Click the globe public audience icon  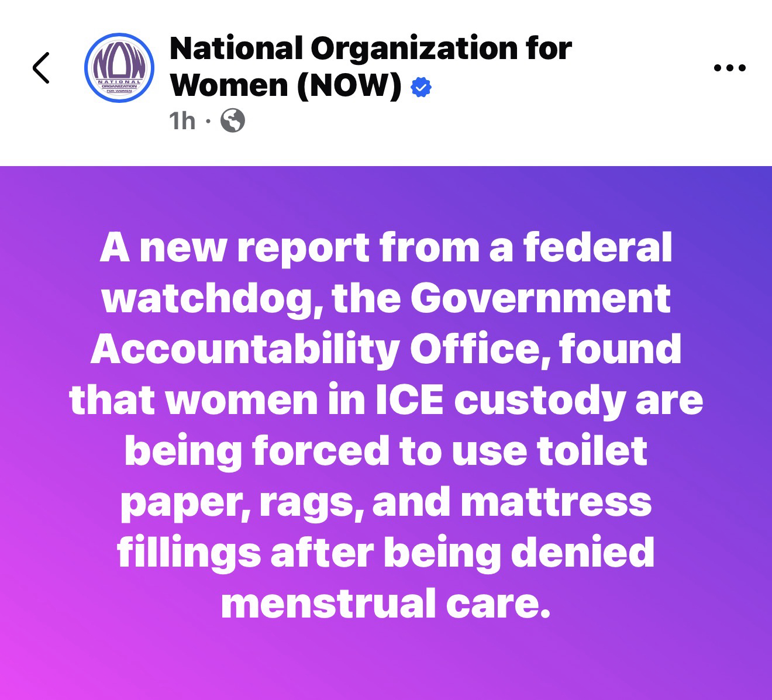tap(232, 121)
